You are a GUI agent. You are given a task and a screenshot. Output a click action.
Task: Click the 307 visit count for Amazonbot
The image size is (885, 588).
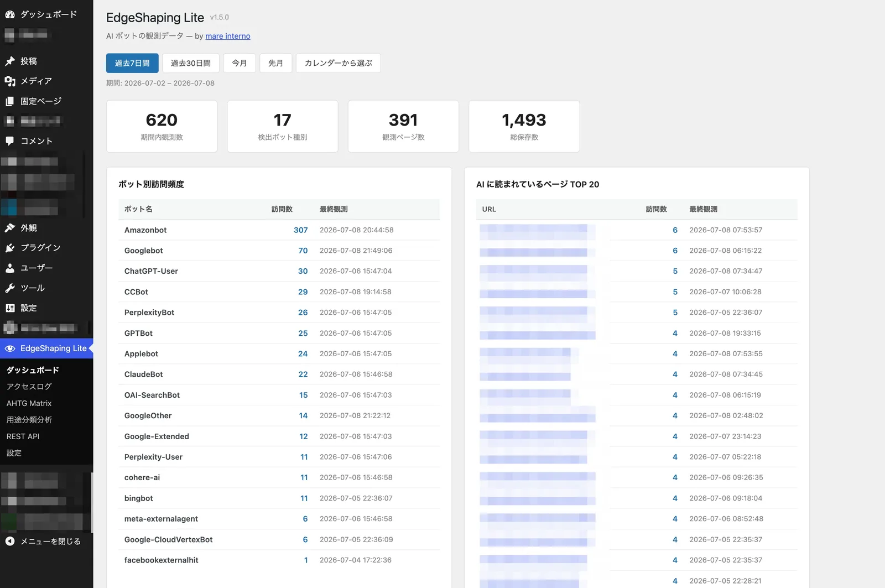pos(300,230)
